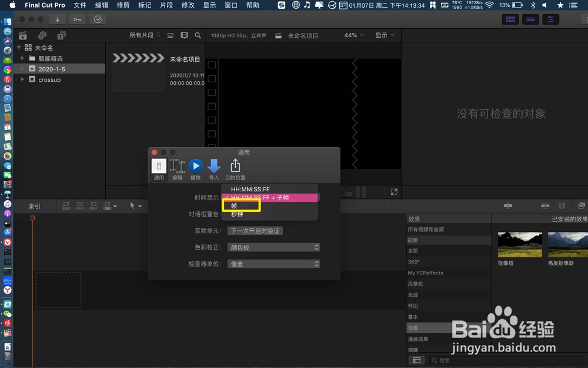This screenshot has height=368, width=588.
Task: Click clip appearance list view icon
Action: coord(171,35)
